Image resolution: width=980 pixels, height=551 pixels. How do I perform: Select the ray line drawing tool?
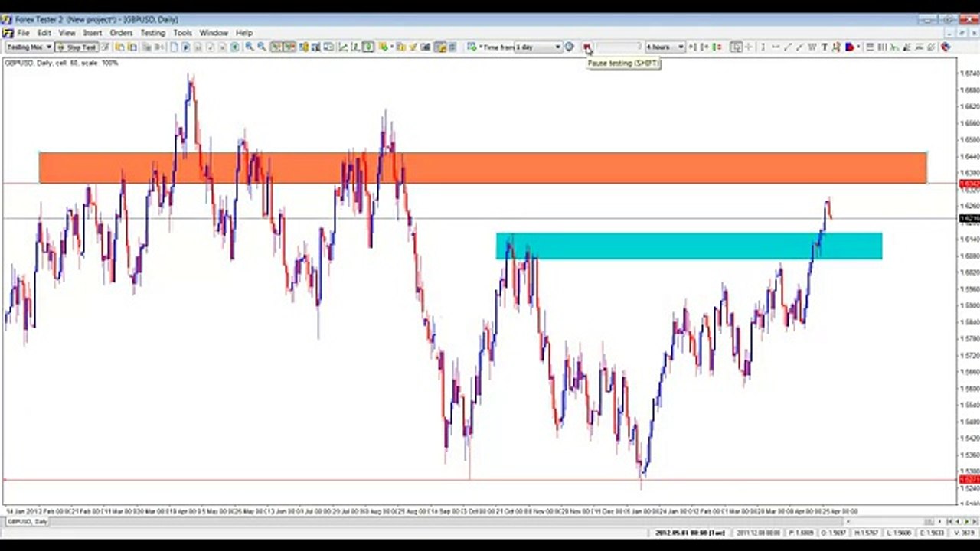pyautogui.click(x=800, y=47)
